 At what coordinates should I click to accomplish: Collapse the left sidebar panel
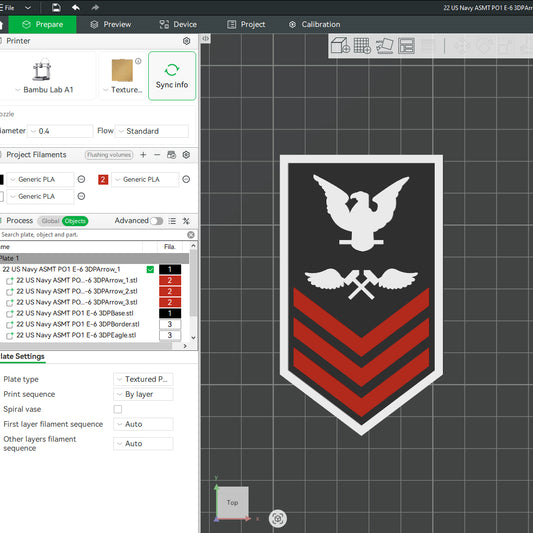205,38
